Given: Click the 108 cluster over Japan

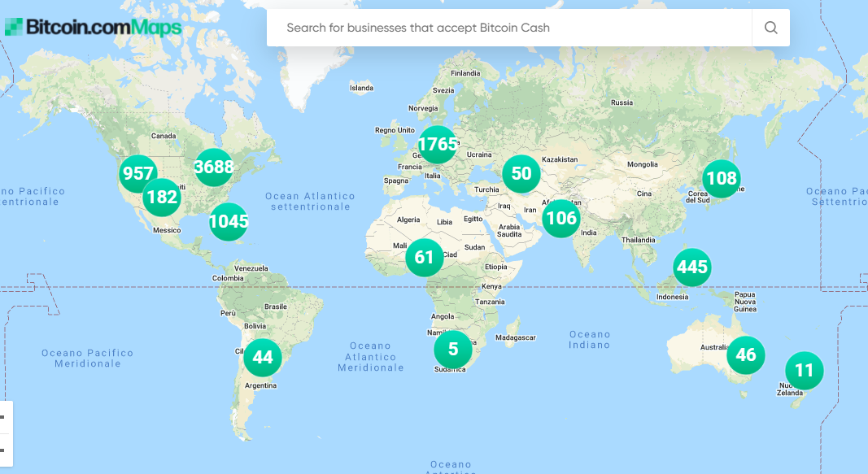Looking at the screenshot, I should pyautogui.click(x=722, y=179).
